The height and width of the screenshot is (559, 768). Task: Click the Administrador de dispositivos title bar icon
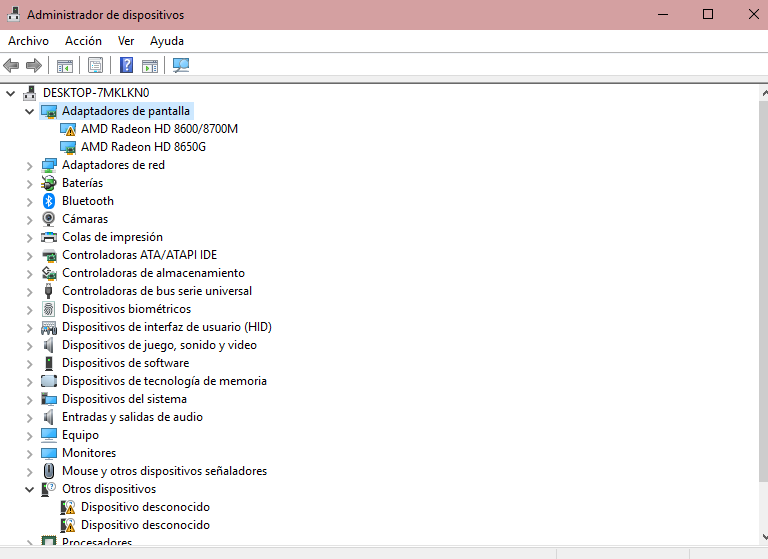[x=13, y=14]
